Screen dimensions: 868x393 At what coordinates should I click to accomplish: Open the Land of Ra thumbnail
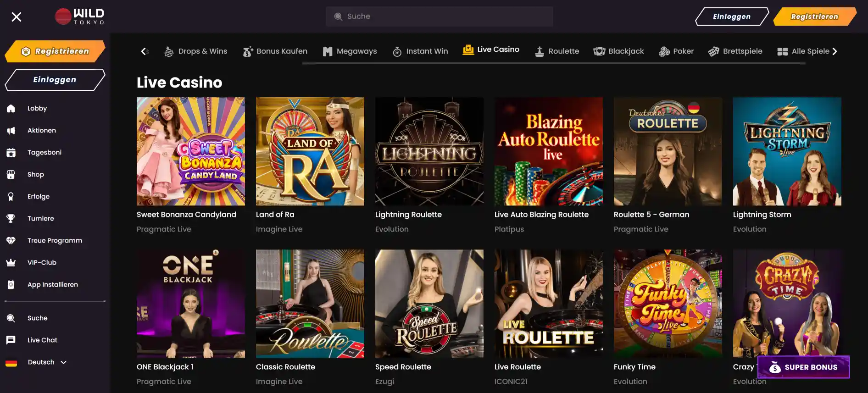pyautogui.click(x=310, y=151)
